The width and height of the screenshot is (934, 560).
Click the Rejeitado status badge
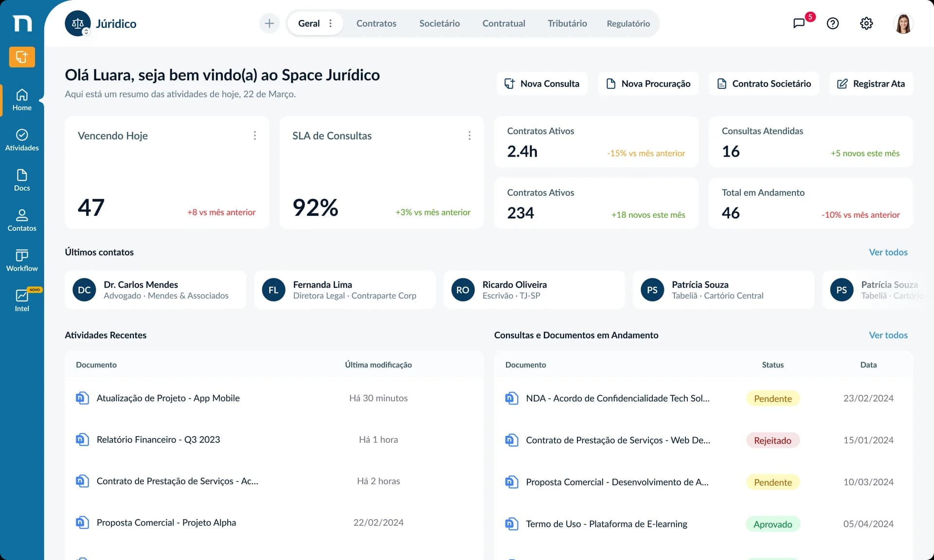772,440
